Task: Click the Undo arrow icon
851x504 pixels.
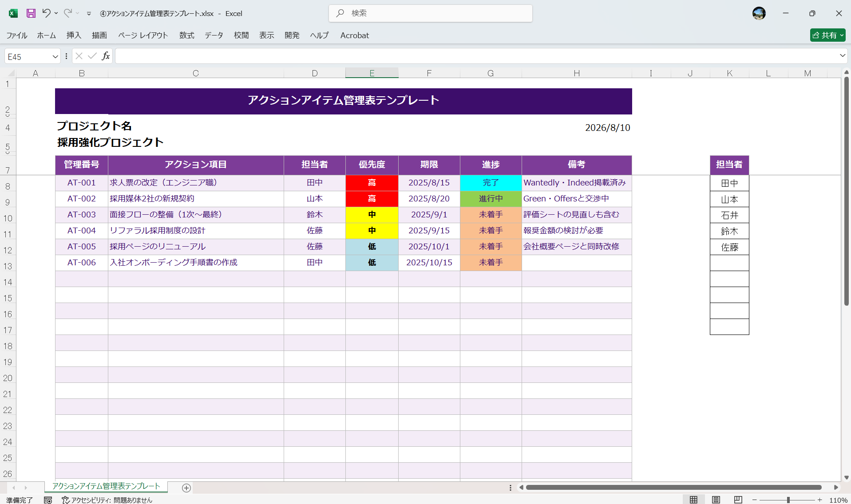Action: (46, 13)
